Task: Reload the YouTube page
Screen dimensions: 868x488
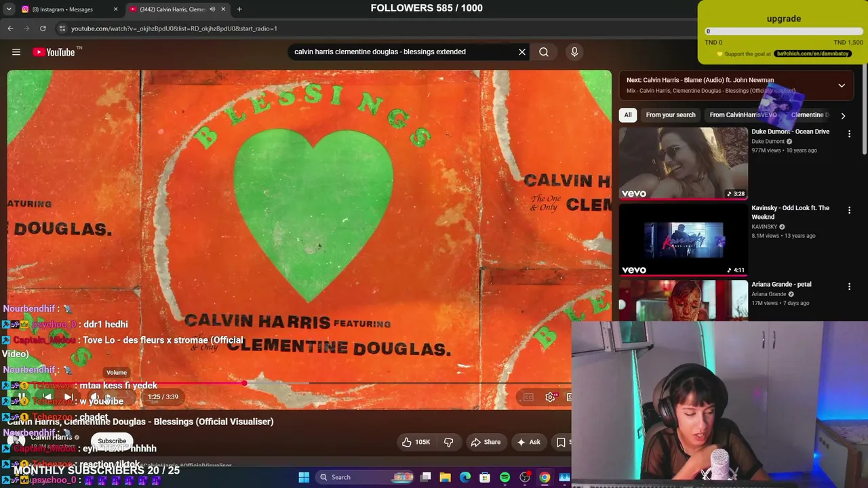Action: point(43,28)
